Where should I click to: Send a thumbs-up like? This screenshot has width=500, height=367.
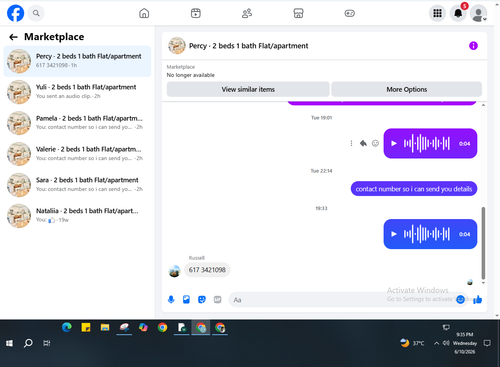[478, 299]
